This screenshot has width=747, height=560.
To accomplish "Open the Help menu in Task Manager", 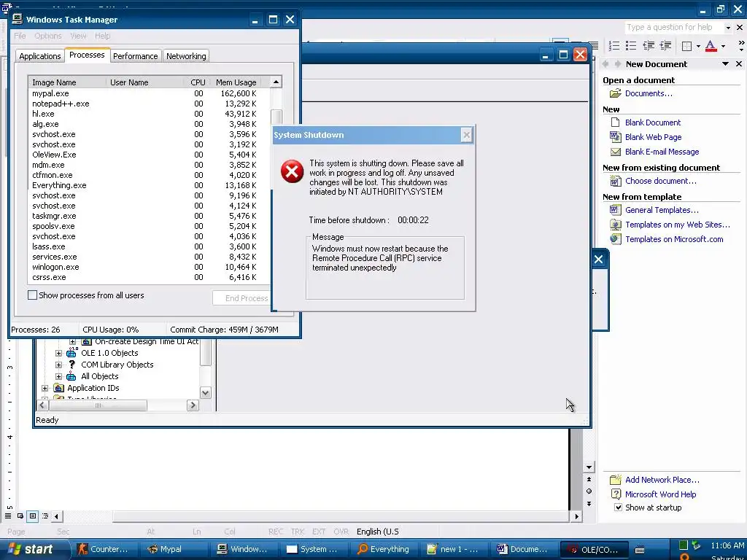I will coord(102,36).
